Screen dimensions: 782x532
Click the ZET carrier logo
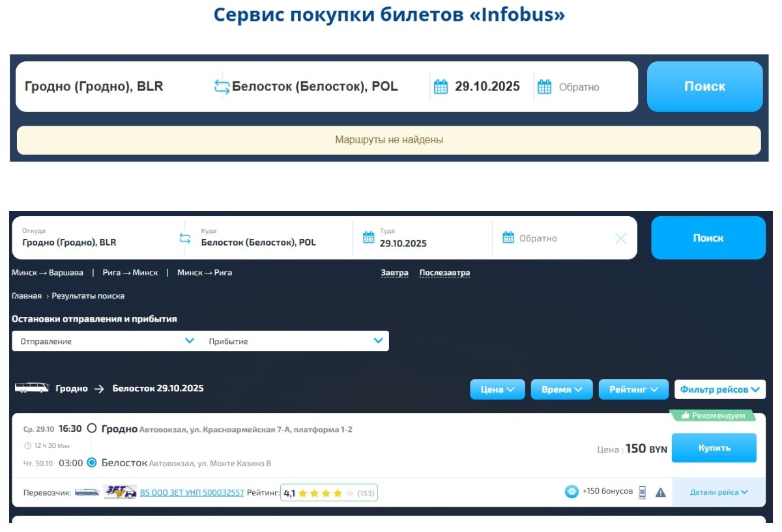(120, 492)
